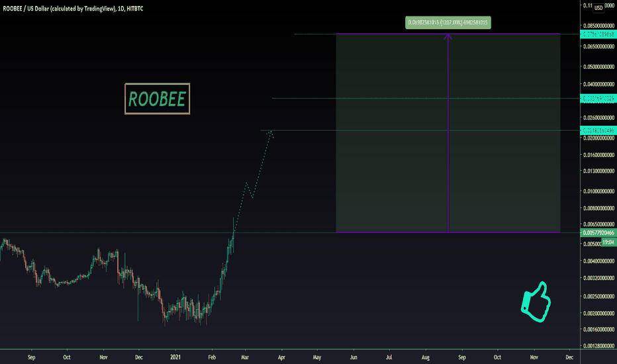
Task: Select the ROOBEE text box annotation
Action: coord(157,99)
